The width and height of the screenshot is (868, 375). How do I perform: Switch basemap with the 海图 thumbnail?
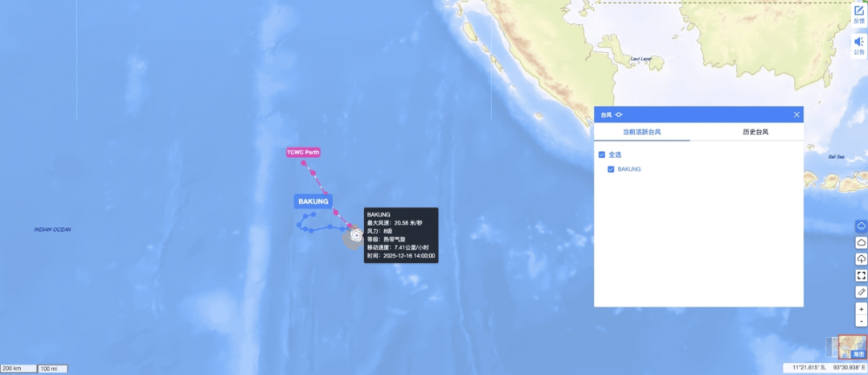[x=853, y=348]
